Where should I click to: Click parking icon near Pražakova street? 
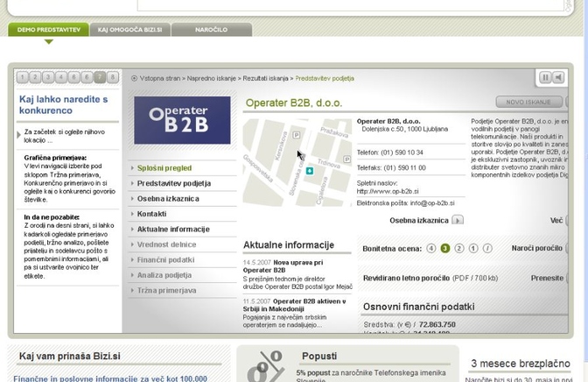(x=297, y=135)
